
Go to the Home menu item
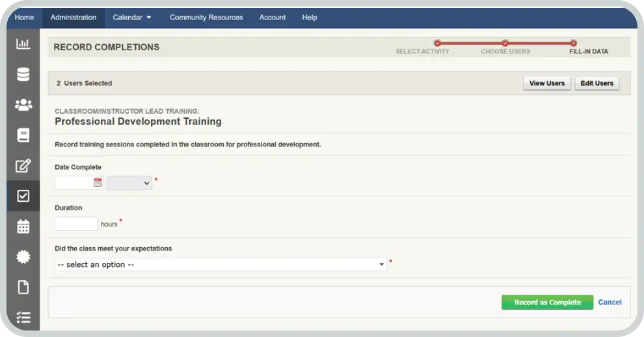click(24, 18)
